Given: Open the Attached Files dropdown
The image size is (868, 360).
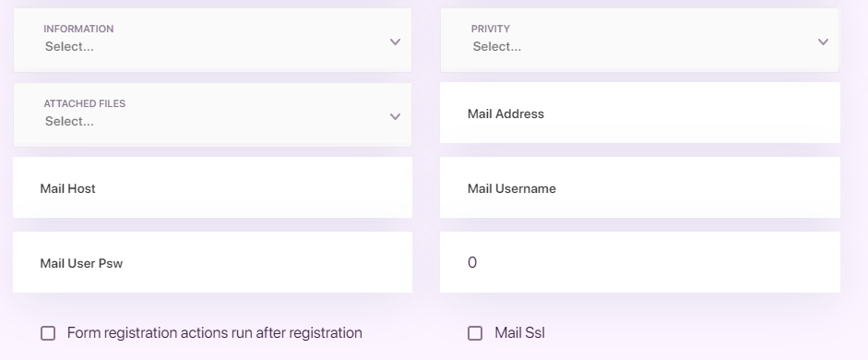Looking at the screenshot, I should (x=212, y=114).
